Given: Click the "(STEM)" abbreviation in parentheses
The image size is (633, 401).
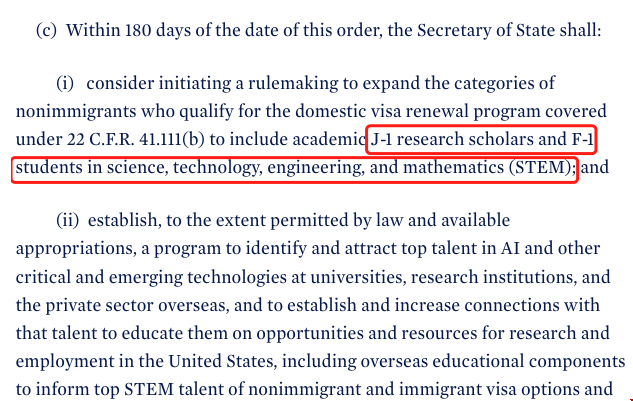Looking at the screenshot, I should point(540,167).
